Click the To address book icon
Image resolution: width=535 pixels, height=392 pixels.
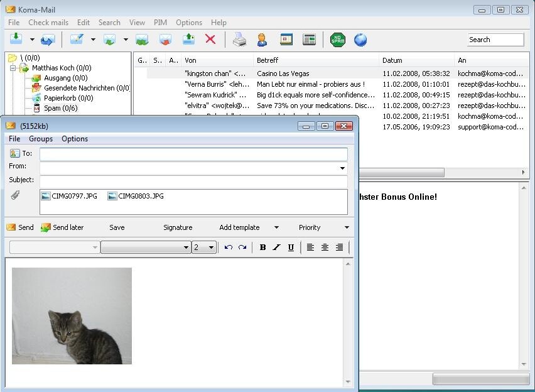pyautogui.click(x=15, y=153)
